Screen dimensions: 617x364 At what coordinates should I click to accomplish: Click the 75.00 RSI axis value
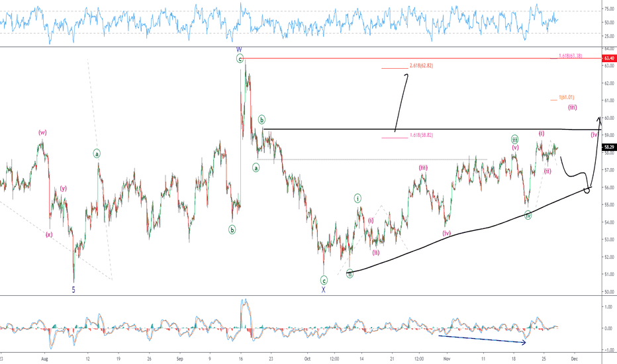pos(609,8)
